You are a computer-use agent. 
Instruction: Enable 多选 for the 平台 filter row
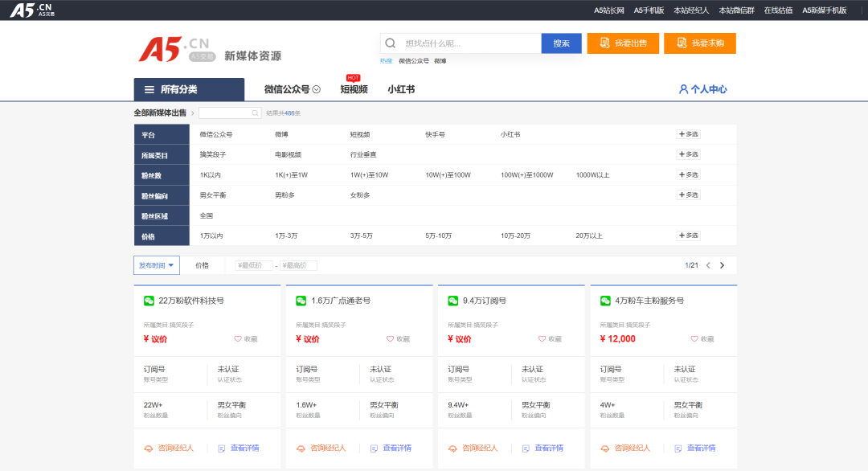tap(689, 134)
